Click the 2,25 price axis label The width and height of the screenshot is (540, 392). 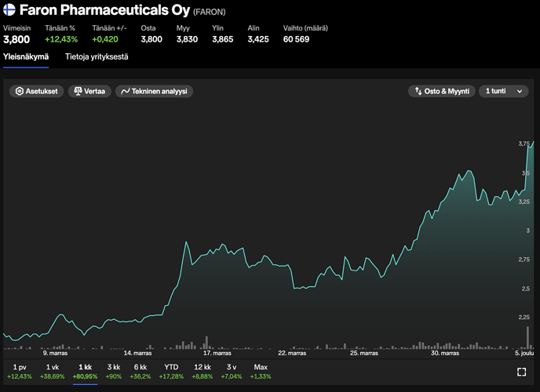point(524,317)
